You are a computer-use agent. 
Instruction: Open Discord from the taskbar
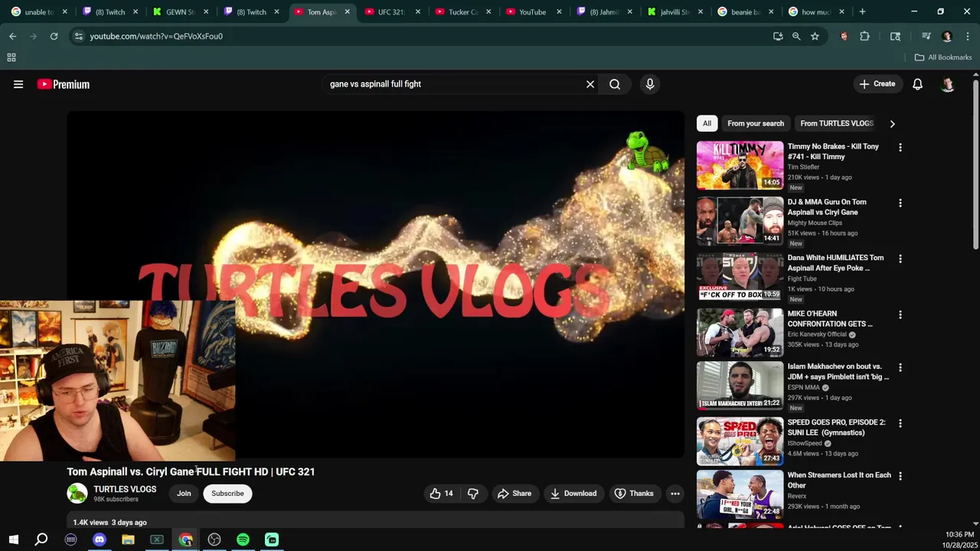[100, 540]
